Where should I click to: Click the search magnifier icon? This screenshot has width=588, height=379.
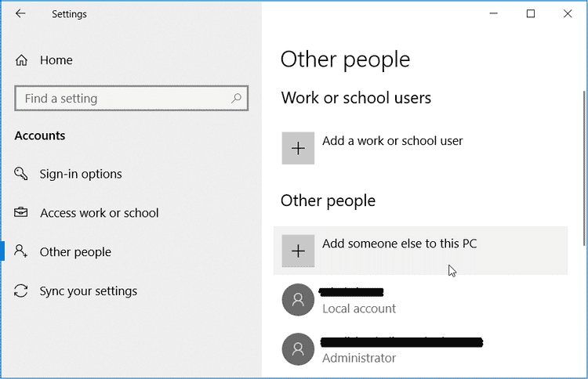(236, 99)
